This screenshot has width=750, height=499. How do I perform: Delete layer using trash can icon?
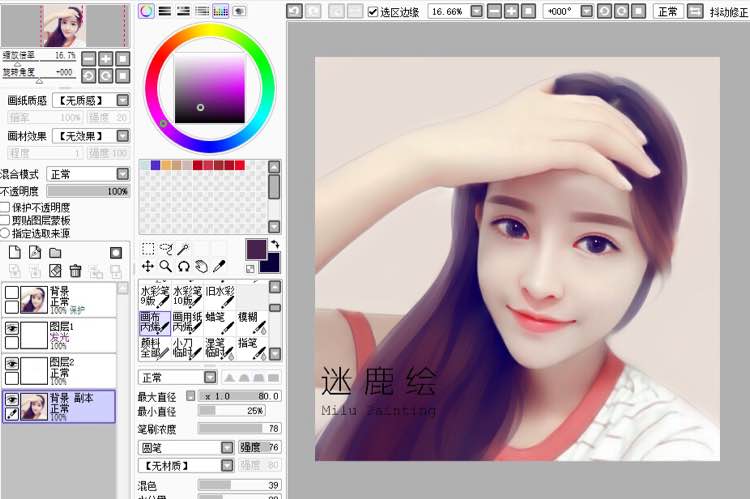click(74, 270)
